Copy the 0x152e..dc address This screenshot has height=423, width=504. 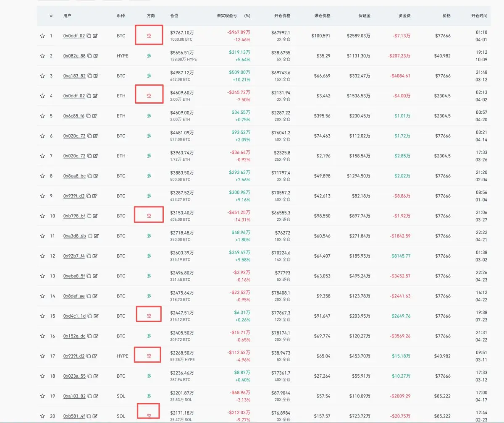(x=89, y=336)
